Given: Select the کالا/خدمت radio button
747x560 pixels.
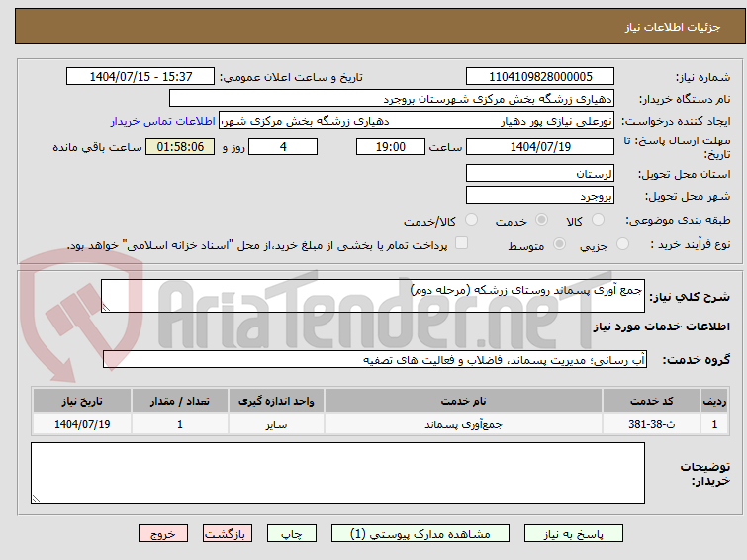Looking at the screenshot, I should [471, 220].
